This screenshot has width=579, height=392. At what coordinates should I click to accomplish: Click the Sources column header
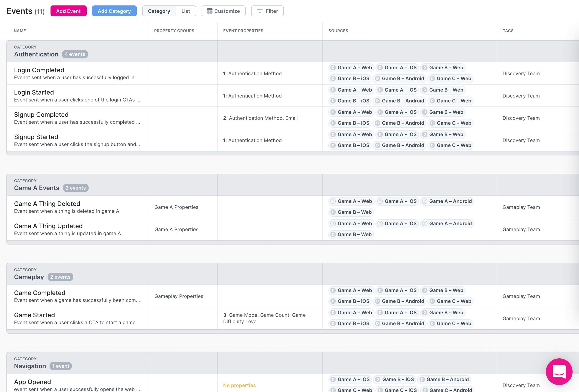pos(338,31)
